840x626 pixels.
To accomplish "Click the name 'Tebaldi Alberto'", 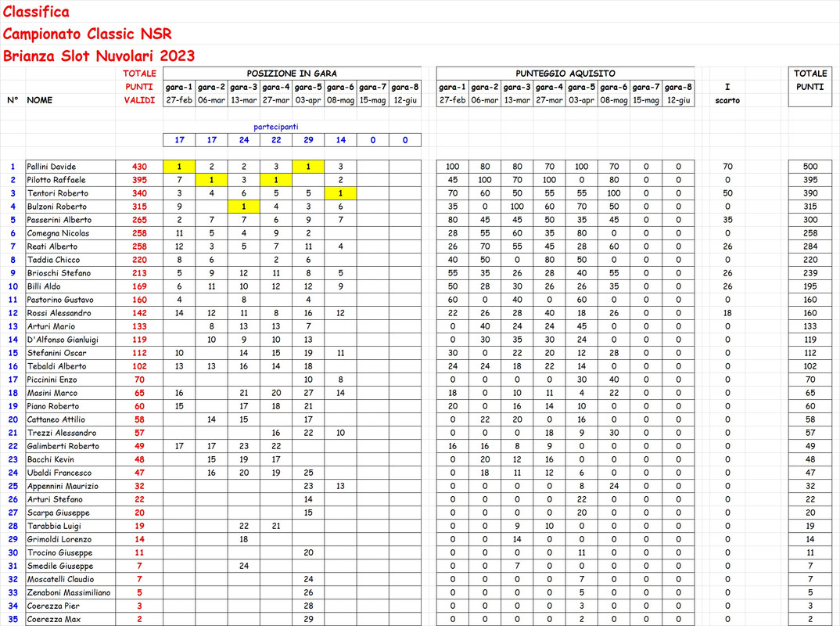I will [x=56, y=366].
